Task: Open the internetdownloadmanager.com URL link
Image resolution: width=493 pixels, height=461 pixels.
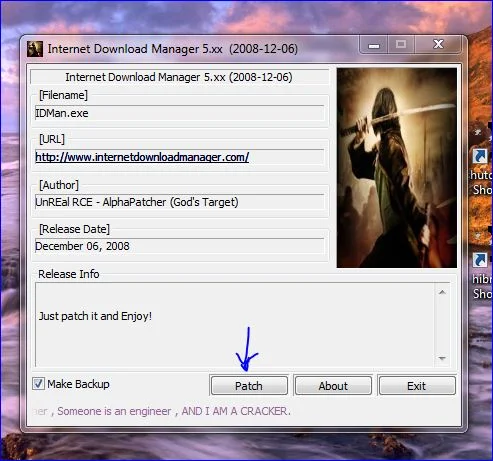Action: click(142, 157)
